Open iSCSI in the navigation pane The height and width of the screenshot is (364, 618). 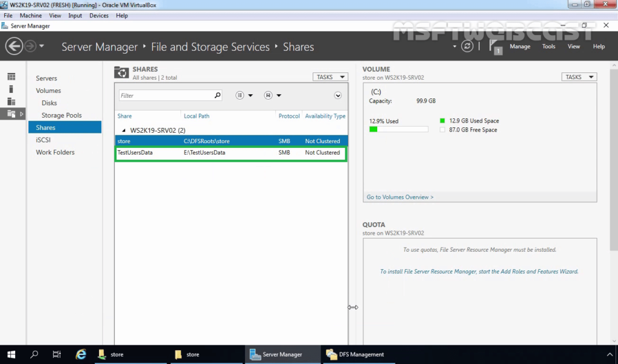(43, 139)
